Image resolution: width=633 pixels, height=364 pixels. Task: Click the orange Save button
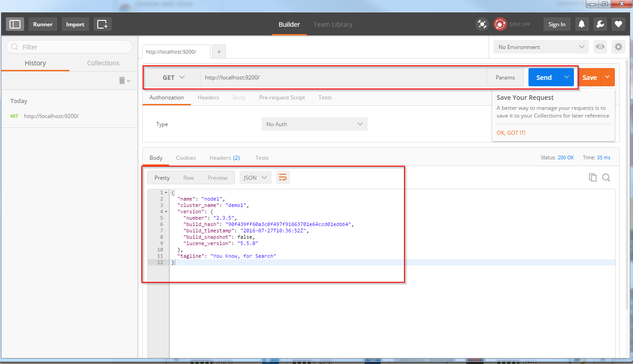[x=589, y=77]
